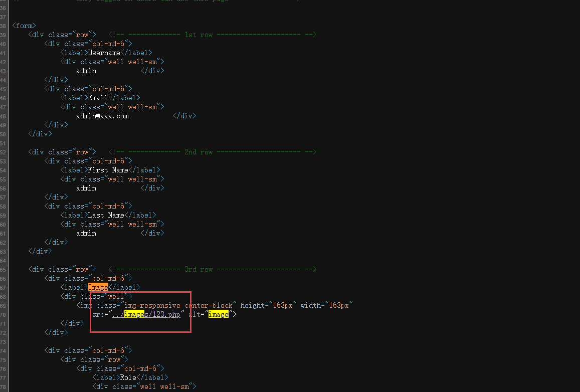580x392 pixels.
Task: Click line number 78 in the gutter
Action: coord(4,386)
